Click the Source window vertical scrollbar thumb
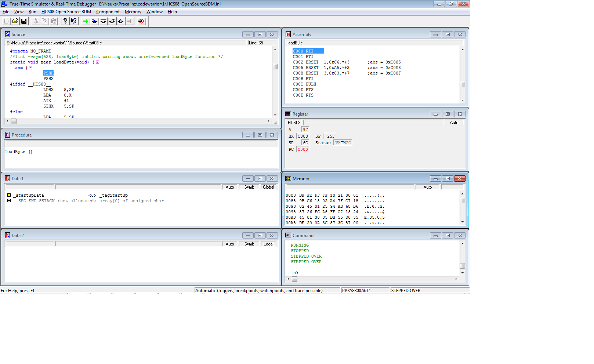594x364 pixels. (x=275, y=66)
